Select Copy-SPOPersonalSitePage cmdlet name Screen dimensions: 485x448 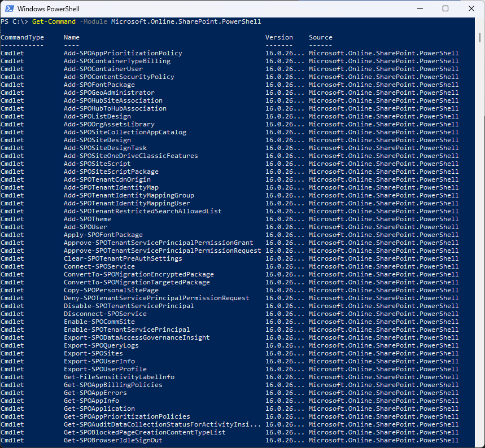[x=111, y=291]
